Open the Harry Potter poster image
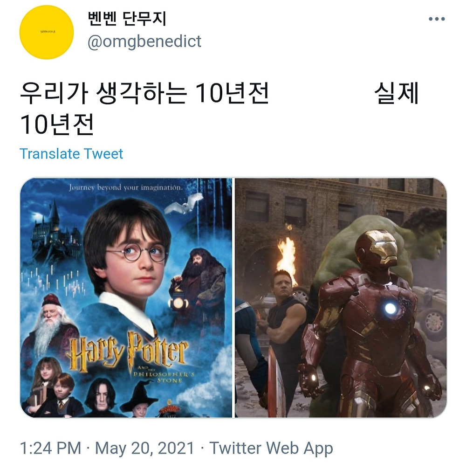 126,298
